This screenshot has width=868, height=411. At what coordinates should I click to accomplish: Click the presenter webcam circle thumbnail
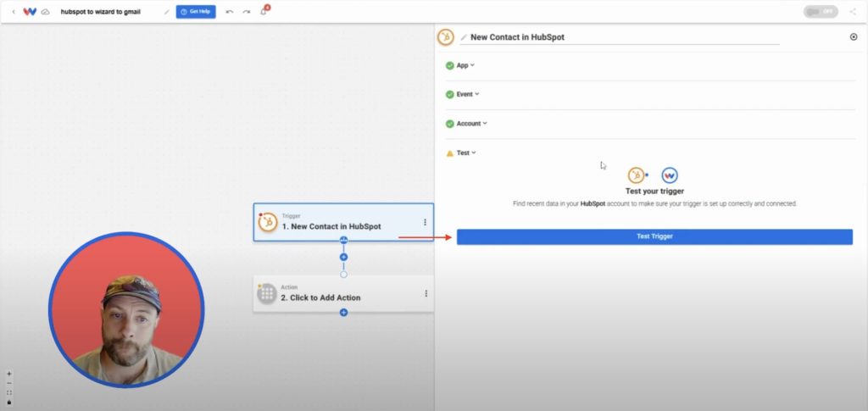[x=126, y=309]
